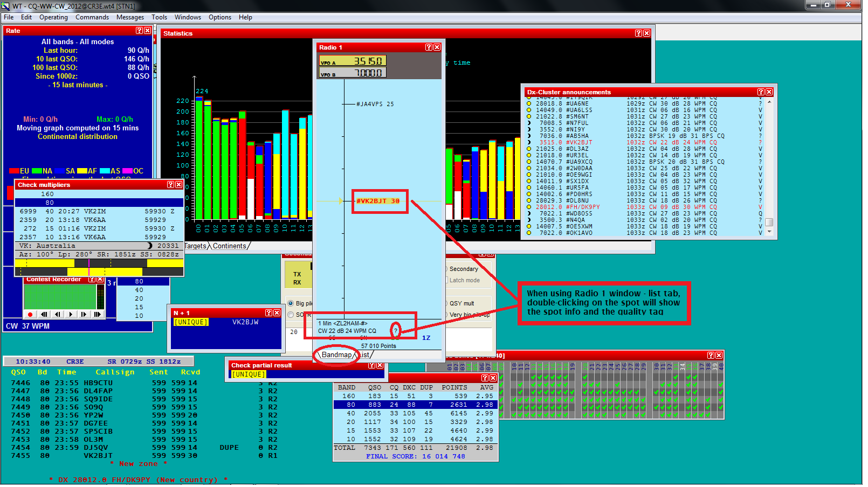Close the Check multipliers window
This screenshot has width=868, height=487.
(179, 185)
